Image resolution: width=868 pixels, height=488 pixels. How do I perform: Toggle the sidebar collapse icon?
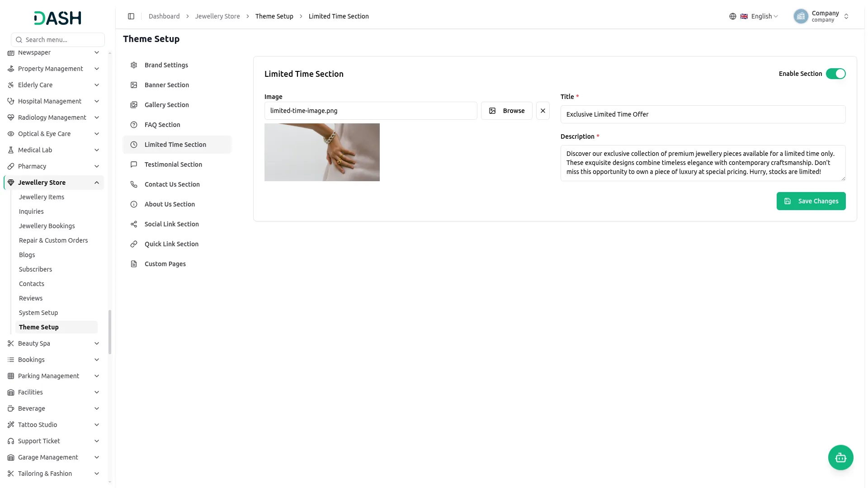(131, 16)
